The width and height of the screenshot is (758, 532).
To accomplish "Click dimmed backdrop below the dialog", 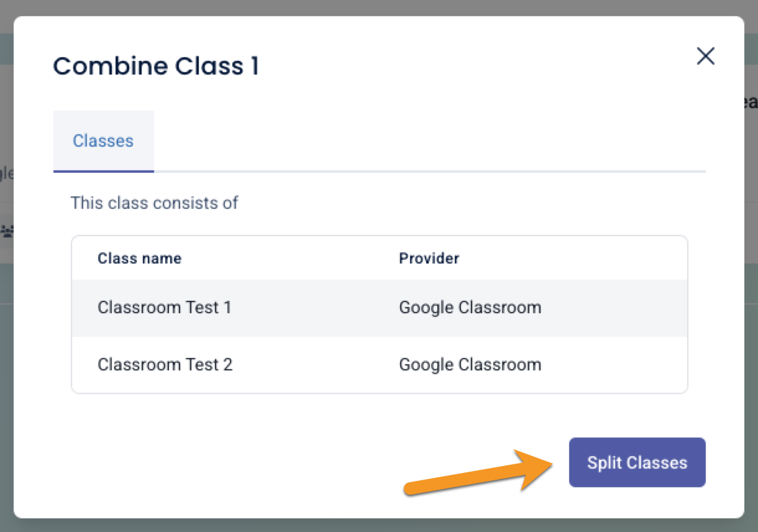I will pos(373,526).
